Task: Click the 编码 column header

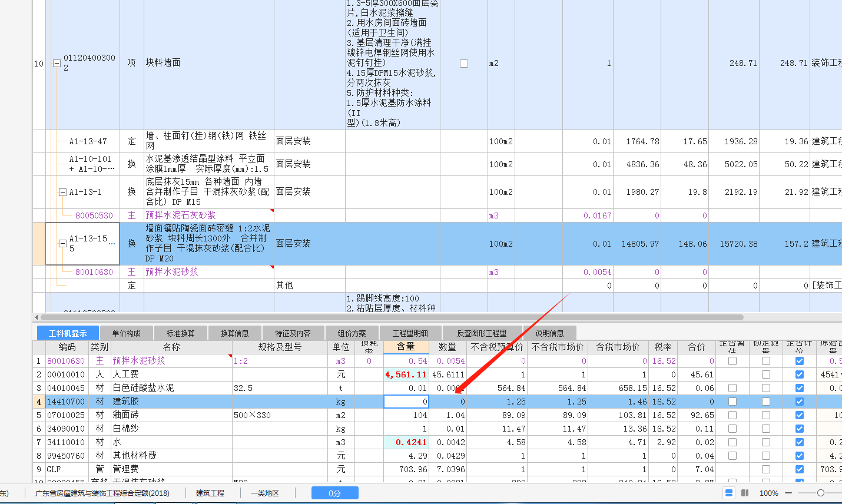Action: coord(67,347)
